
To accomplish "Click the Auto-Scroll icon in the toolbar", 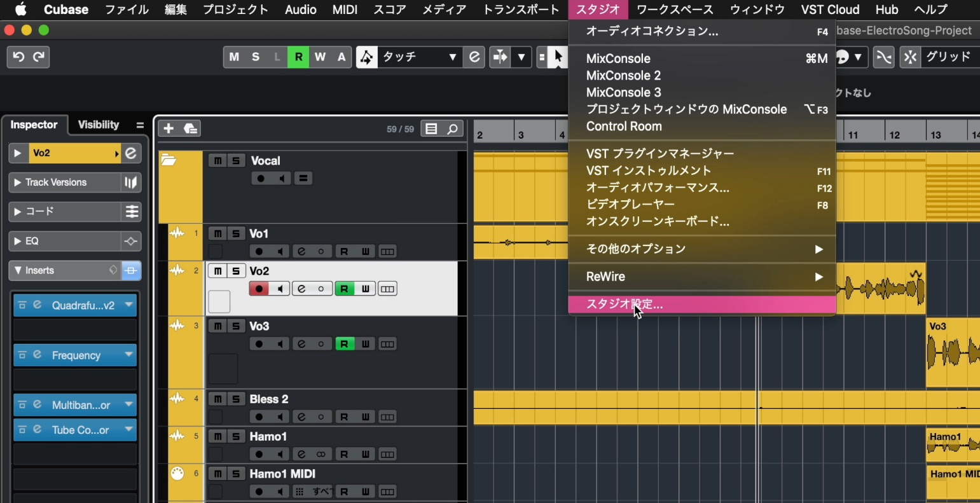I will (x=500, y=57).
